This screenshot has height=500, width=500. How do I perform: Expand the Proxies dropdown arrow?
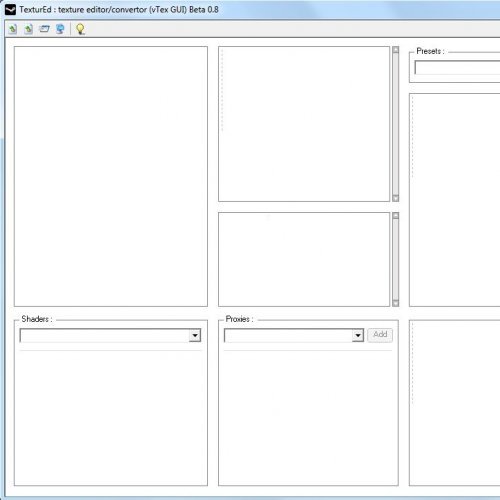(x=358, y=335)
